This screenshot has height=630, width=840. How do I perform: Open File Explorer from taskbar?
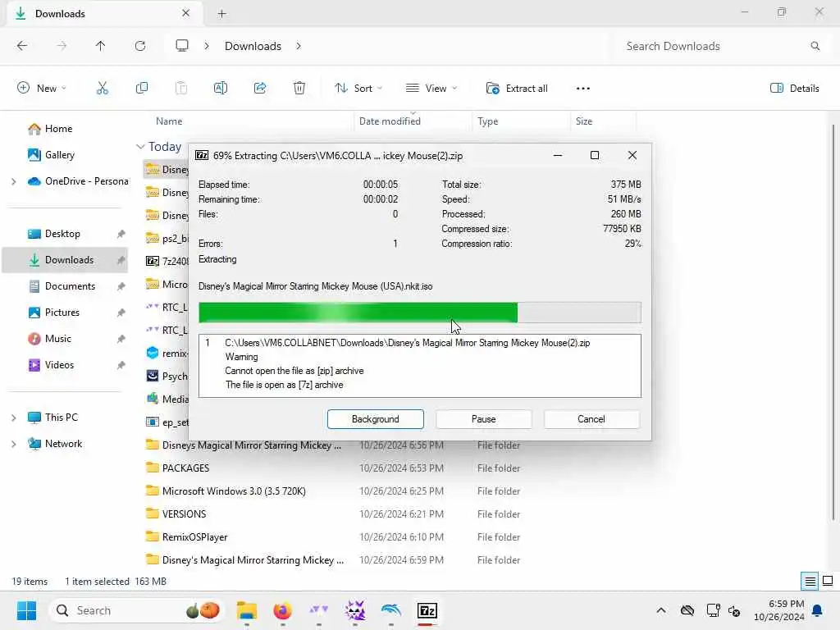click(247, 610)
